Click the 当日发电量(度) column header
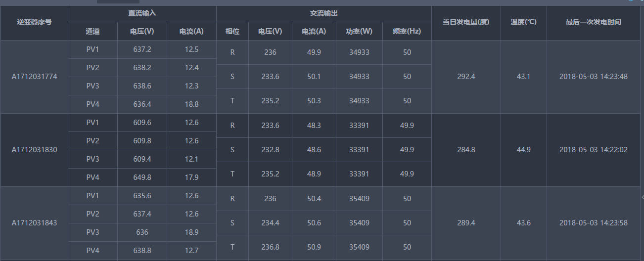 tap(465, 22)
